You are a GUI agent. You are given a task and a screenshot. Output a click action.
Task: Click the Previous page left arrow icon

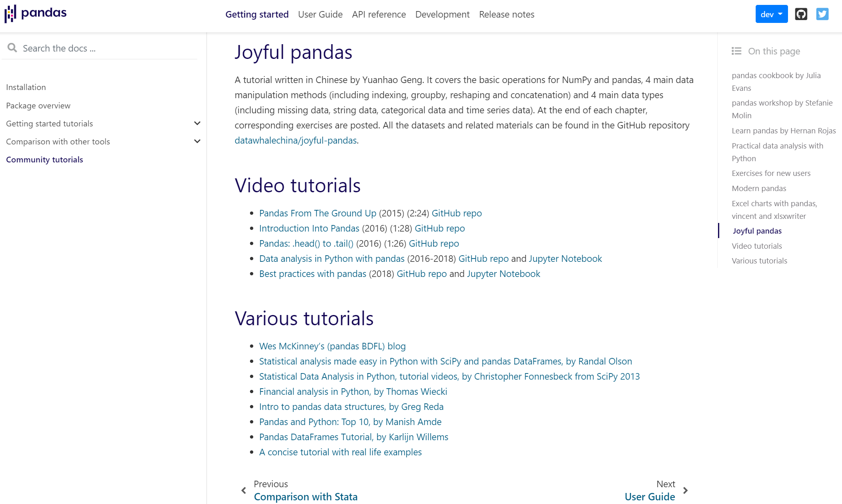pyautogui.click(x=244, y=490)
